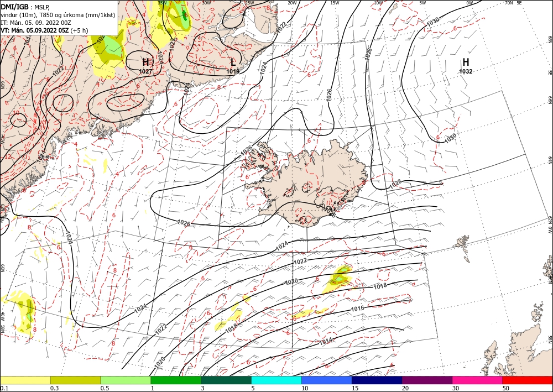
Task: Click the 25W longitude label
Action: pyautogui.click(x=249, y=2)
